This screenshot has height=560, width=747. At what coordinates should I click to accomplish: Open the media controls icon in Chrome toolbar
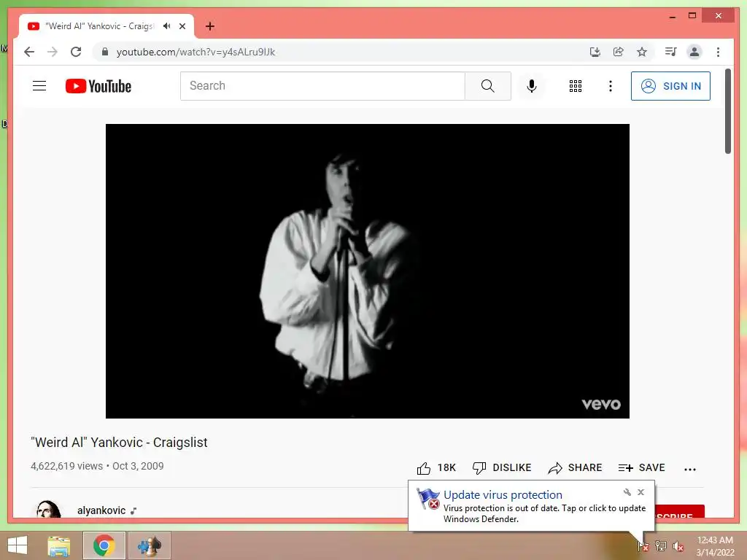click(x=671, y=52)
